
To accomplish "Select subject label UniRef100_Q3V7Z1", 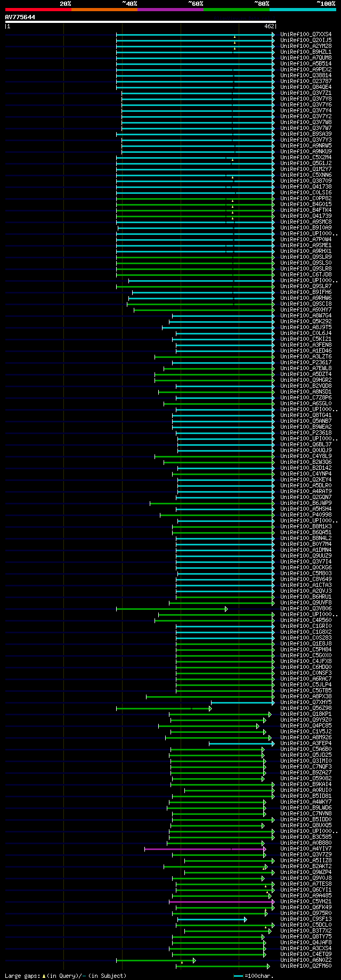I will click(306, 93).
